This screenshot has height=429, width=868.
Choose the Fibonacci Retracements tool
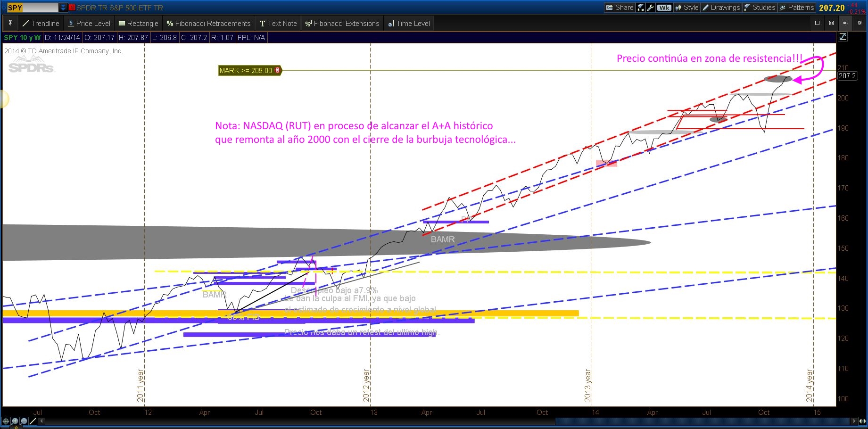pos(208,23)
